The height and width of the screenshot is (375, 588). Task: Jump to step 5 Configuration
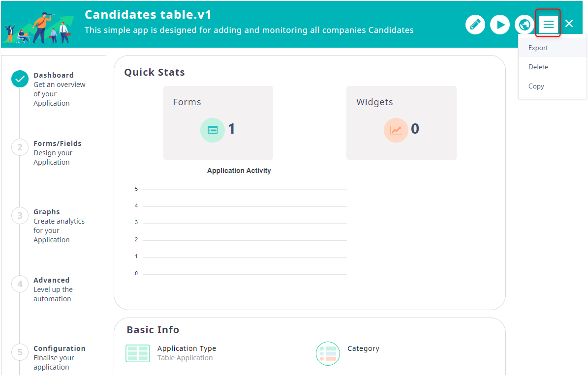pos(20,352)
